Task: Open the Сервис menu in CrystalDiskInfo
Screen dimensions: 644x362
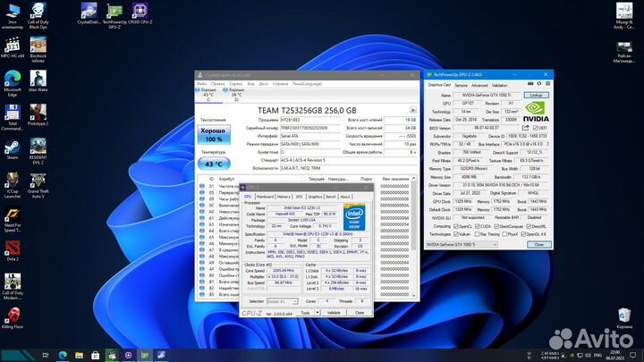Action: click(236, 84)
